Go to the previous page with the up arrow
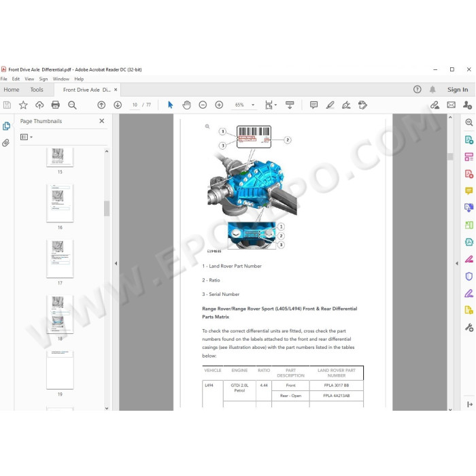The image size is (476, 476). pyautogui.click(x=101, y=105)
